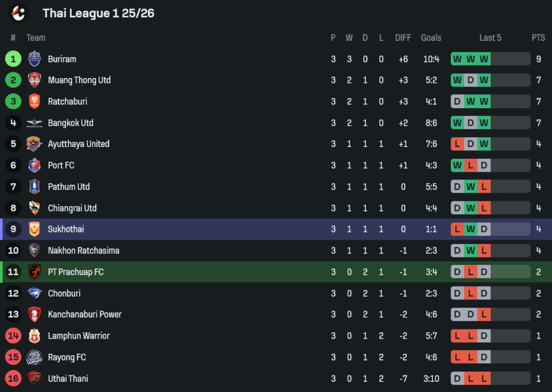Open the Uthai Thani crest
The image size is (552, 392).
tap(34, 379)
